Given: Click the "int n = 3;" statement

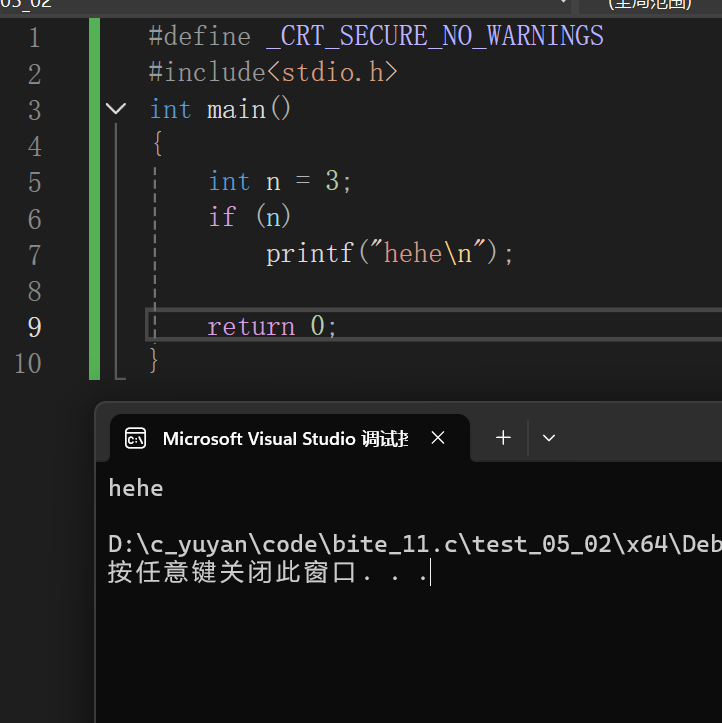Looking at the screenshot, I should pyautogui.click(x=280, y=181).
